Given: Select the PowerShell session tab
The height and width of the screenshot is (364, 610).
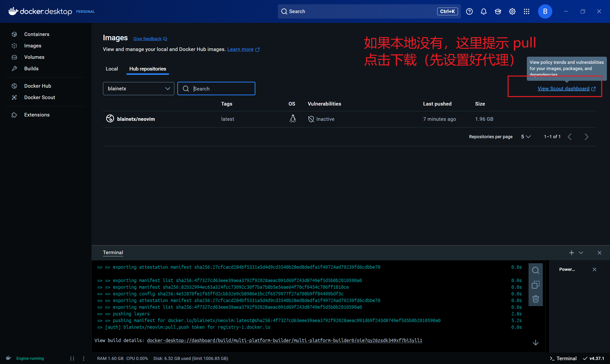Looking at the screenshot, I should [x=567, y=269].
